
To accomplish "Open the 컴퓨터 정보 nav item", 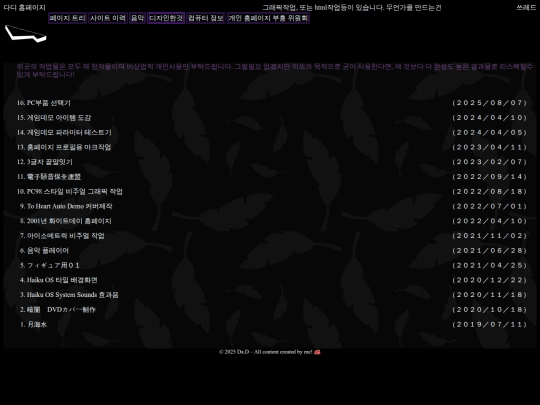I will [206, 18].
